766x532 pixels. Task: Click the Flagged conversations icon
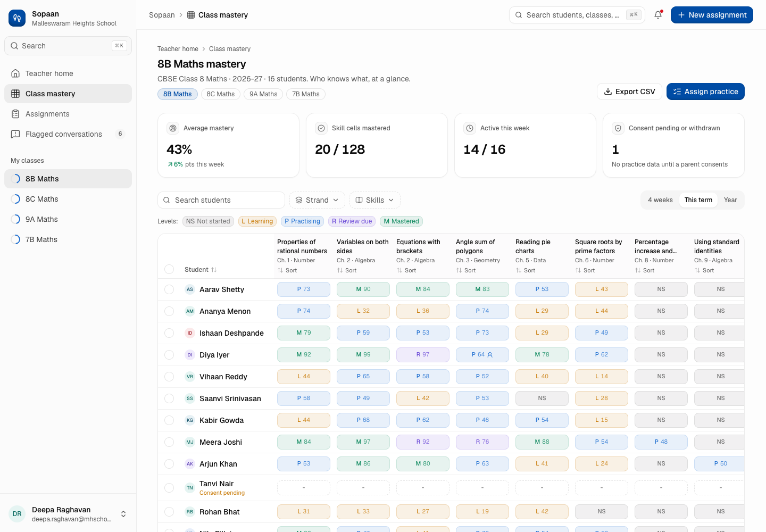15,134
